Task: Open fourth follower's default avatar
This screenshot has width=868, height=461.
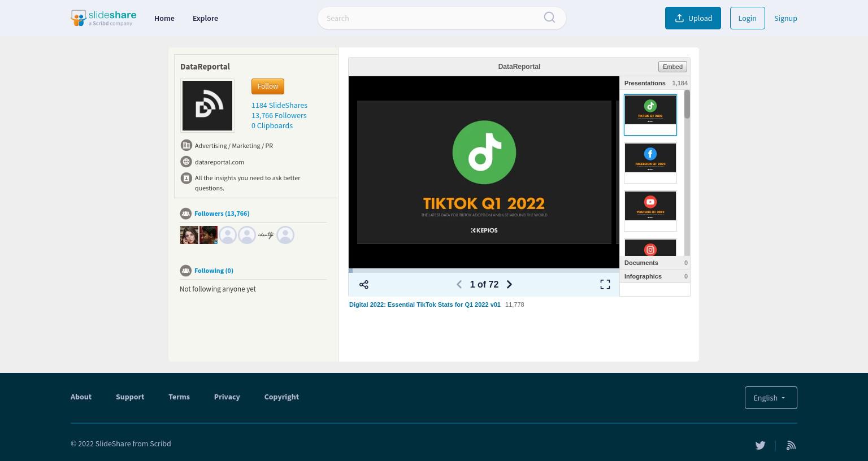Action: click(247, 235)
